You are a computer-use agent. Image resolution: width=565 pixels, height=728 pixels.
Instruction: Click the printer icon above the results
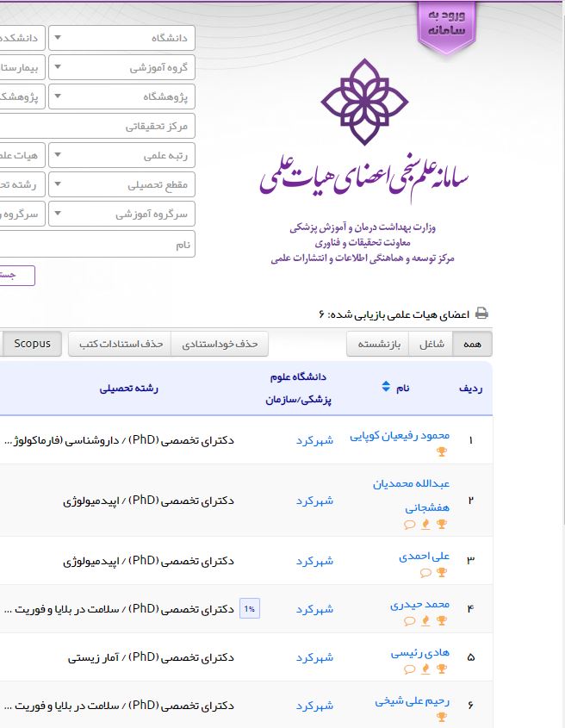[x=482, y=314]
